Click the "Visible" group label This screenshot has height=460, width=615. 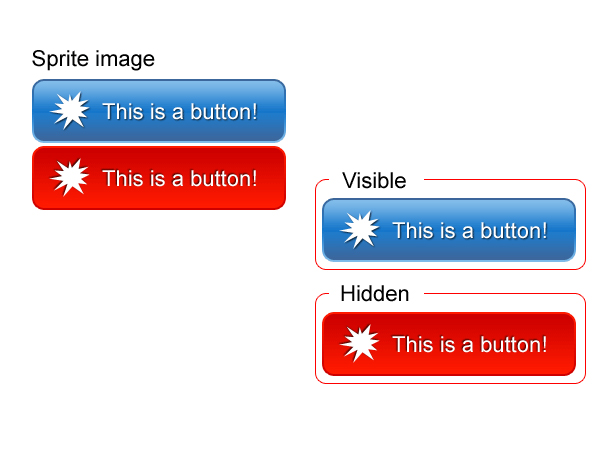374,180
